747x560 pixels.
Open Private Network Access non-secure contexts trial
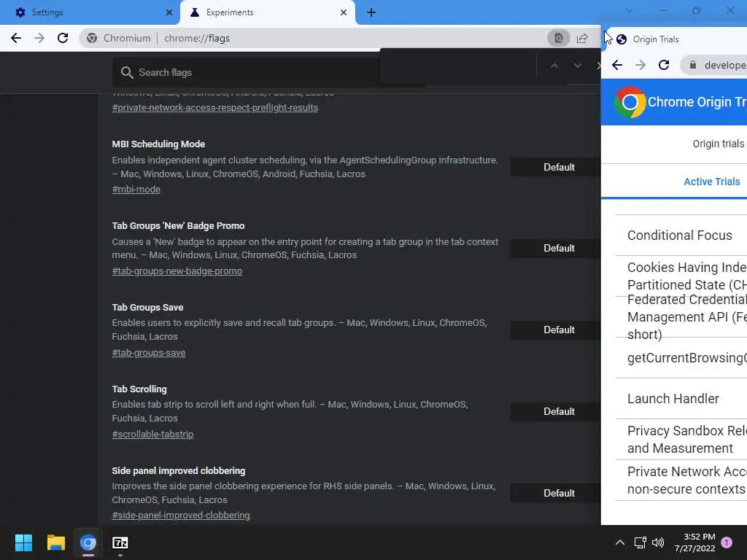click(x=681, y=480)
